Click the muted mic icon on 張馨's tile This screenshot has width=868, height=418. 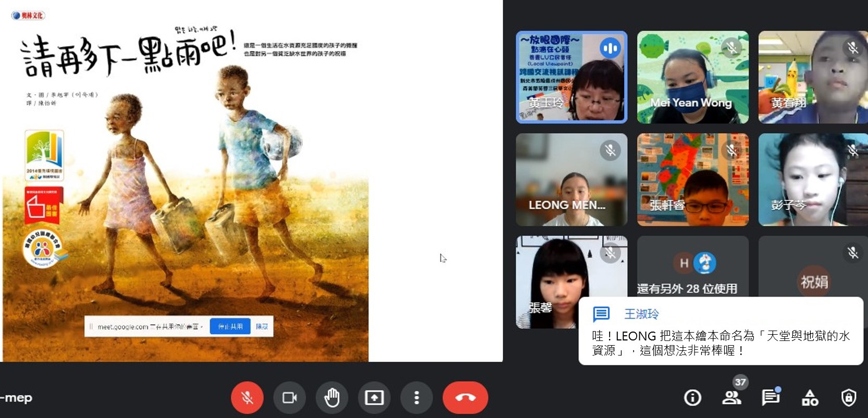click(x=610, y=253)
